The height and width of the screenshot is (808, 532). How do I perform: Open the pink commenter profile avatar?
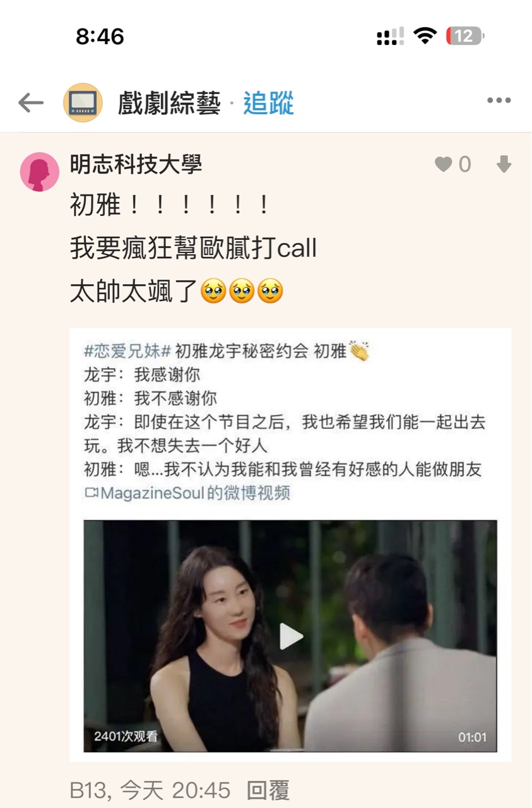(x=40, y=172)
